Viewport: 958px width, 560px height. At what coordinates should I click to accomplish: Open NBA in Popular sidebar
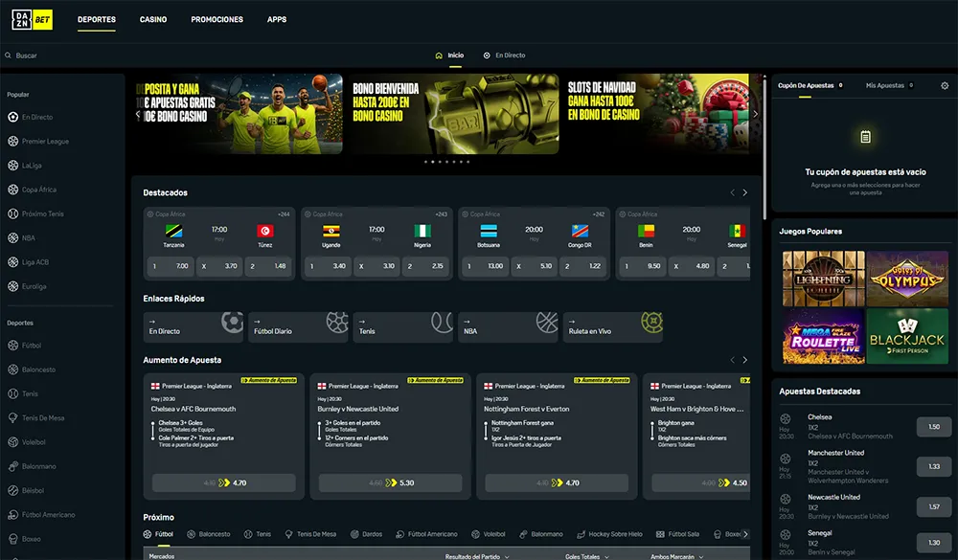coord(21,238)
